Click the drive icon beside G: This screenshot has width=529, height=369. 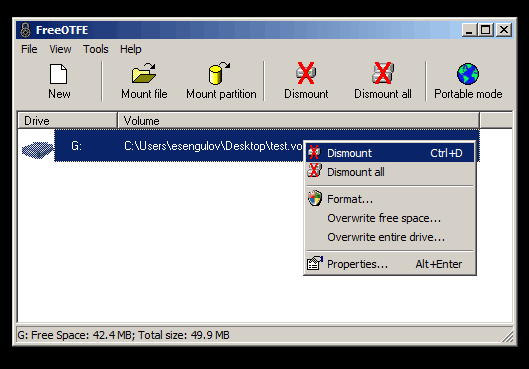click(37, 150)
